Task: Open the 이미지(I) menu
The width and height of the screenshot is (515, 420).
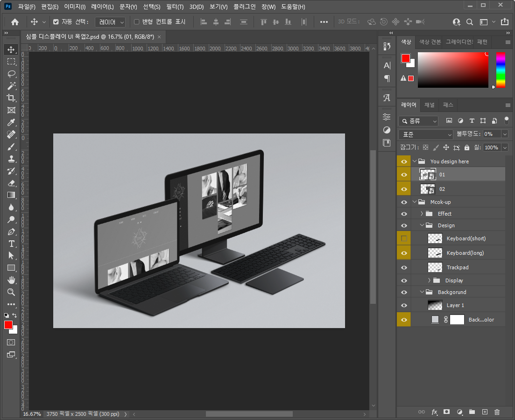Action: tap(75, 7)
